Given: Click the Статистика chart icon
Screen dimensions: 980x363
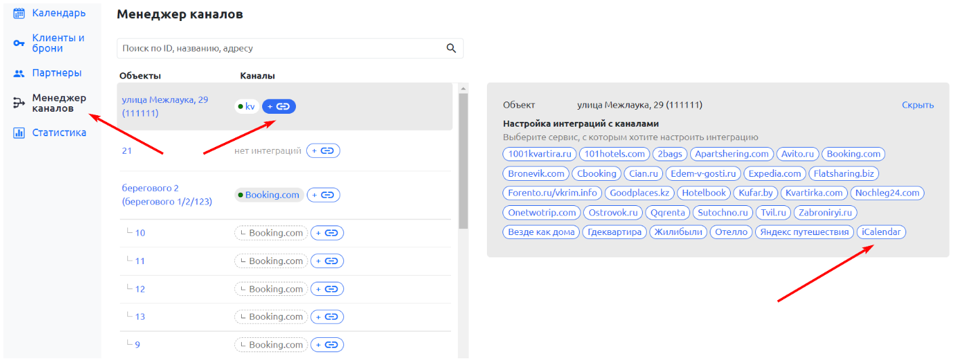Looking at the screenshot, I should [x=19, y=133].
